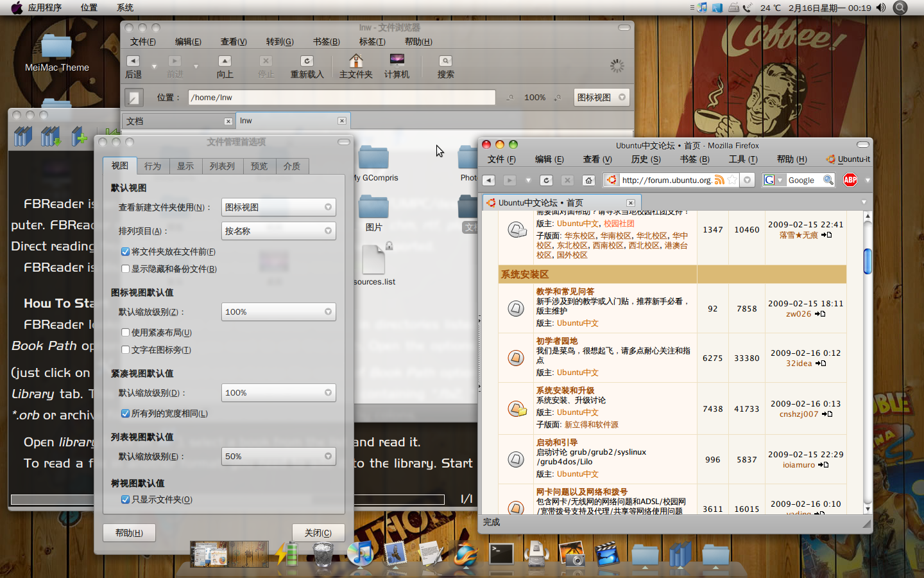Click Firefox back navigation arrow

(x=489, y=180)
